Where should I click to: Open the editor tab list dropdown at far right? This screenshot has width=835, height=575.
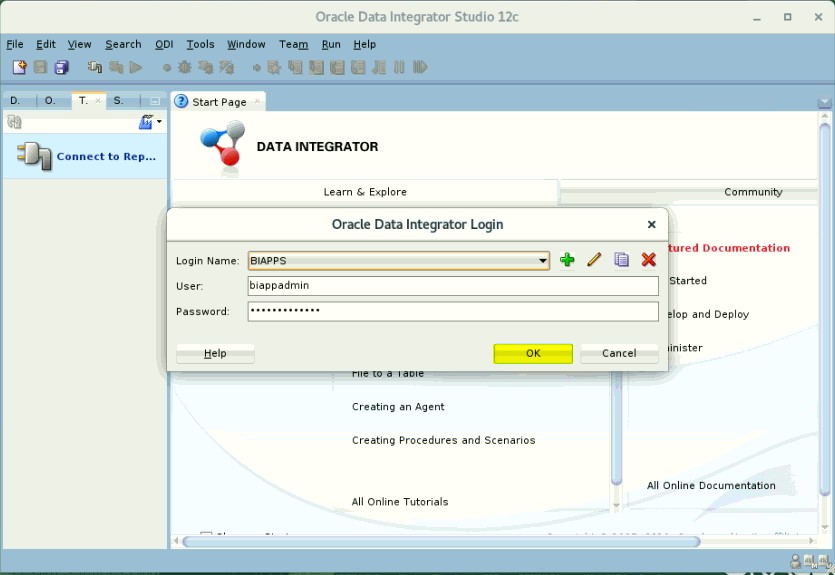pos(824,102)
